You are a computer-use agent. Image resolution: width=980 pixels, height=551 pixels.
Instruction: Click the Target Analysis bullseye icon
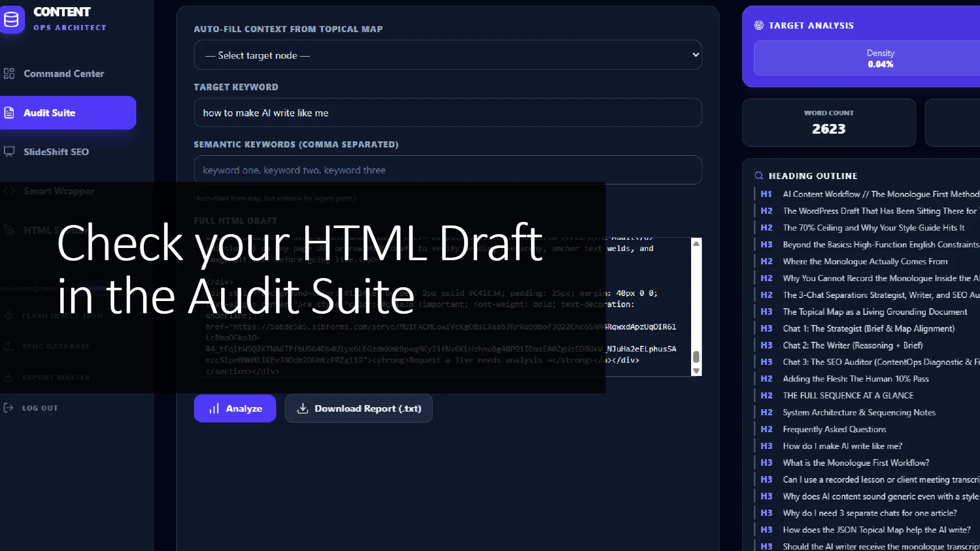click(759, 25)
